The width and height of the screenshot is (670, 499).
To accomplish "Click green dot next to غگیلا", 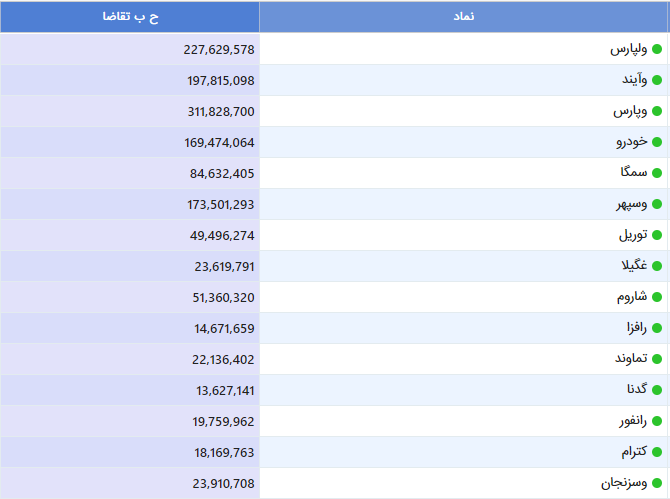I will tap(657, 266).
